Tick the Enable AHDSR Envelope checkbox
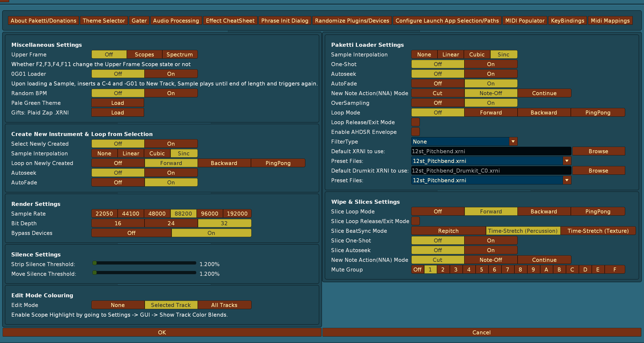The image size is (644, 343). pyautogui.click(x=415, y=132)
